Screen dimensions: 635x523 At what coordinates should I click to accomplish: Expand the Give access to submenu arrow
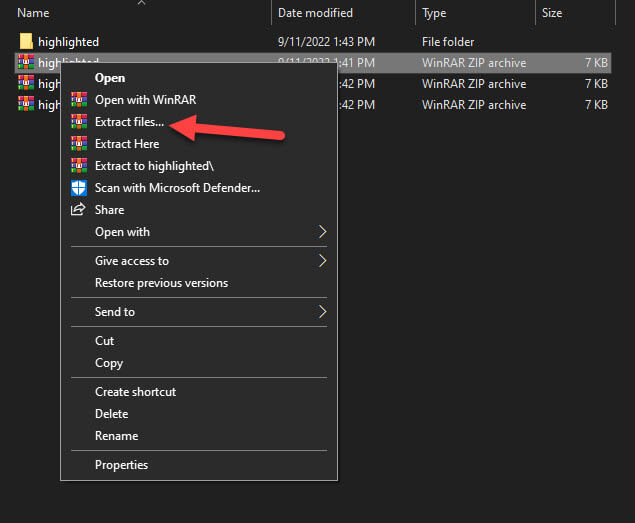coord(322,261)
